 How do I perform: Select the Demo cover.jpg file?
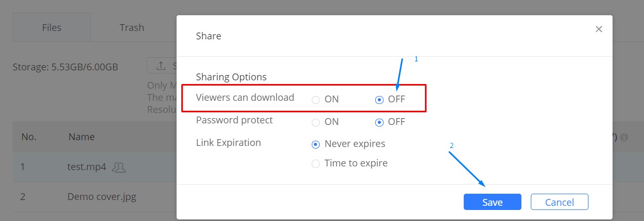pyautogui.click(x=102, y=197)
